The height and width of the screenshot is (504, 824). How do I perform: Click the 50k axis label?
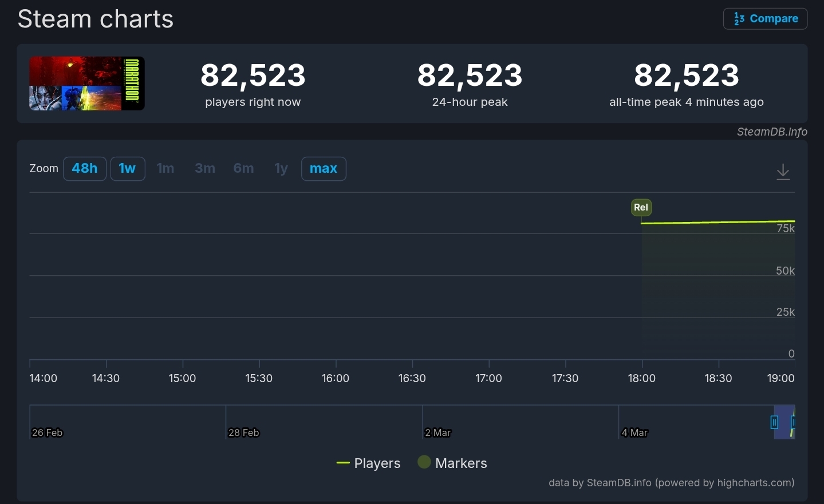(x=785, y=271)
